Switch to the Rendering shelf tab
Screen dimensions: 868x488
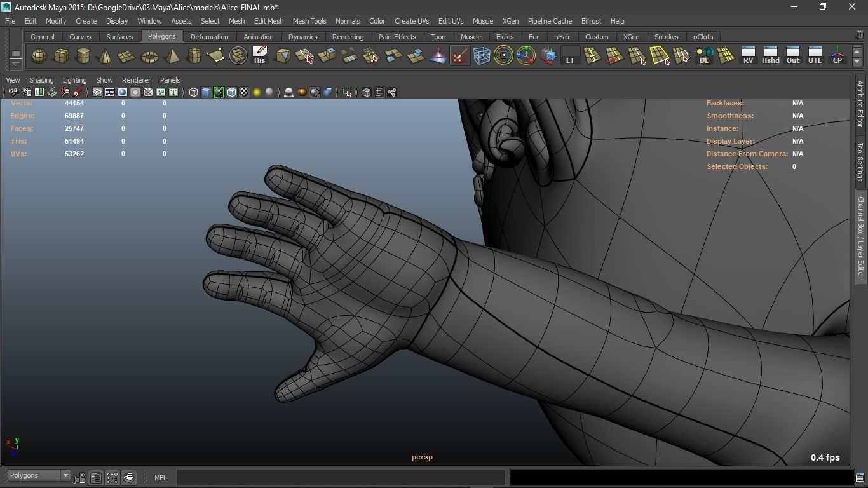point(348,37)
